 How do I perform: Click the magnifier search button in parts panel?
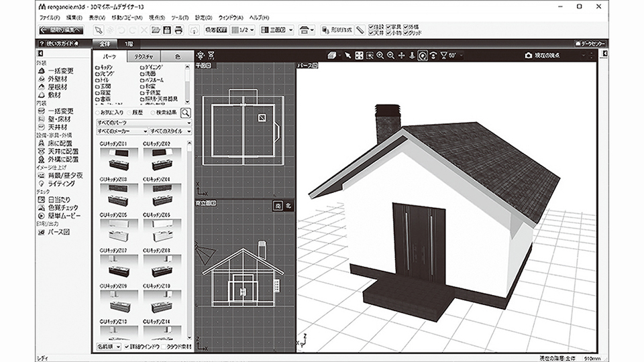[x=186, y=113]
